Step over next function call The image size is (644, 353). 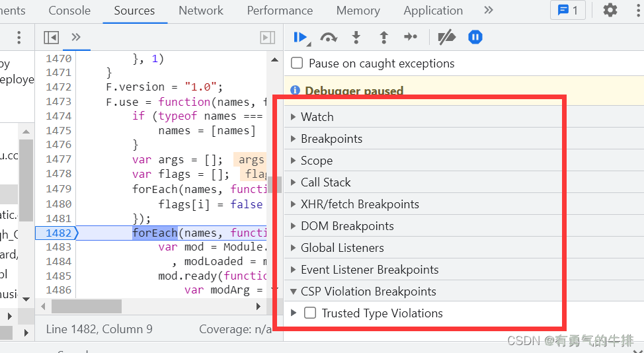(328, 38)
